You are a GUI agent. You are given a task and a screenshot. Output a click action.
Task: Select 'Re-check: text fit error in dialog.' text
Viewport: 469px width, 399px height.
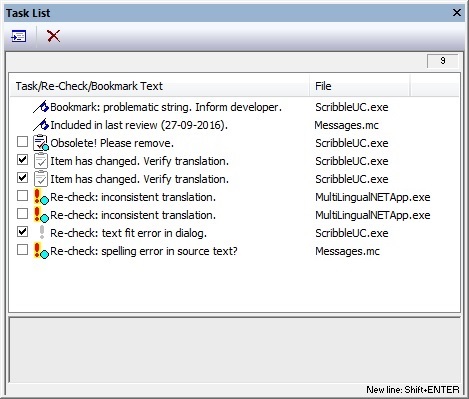(x=128, y=233)
